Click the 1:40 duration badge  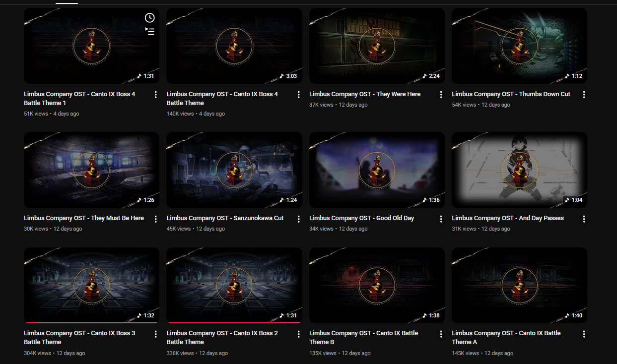pyautogui.click(x=573, y=315)
